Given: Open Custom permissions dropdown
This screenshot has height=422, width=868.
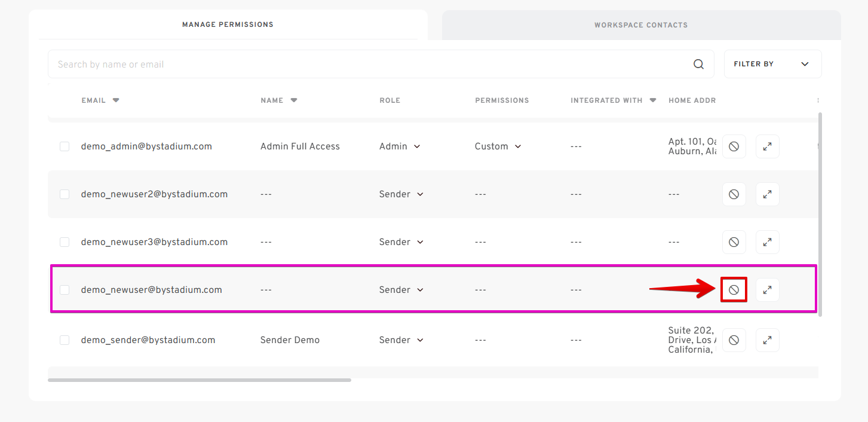Looking at the screenshot, I should pos(498,146).
